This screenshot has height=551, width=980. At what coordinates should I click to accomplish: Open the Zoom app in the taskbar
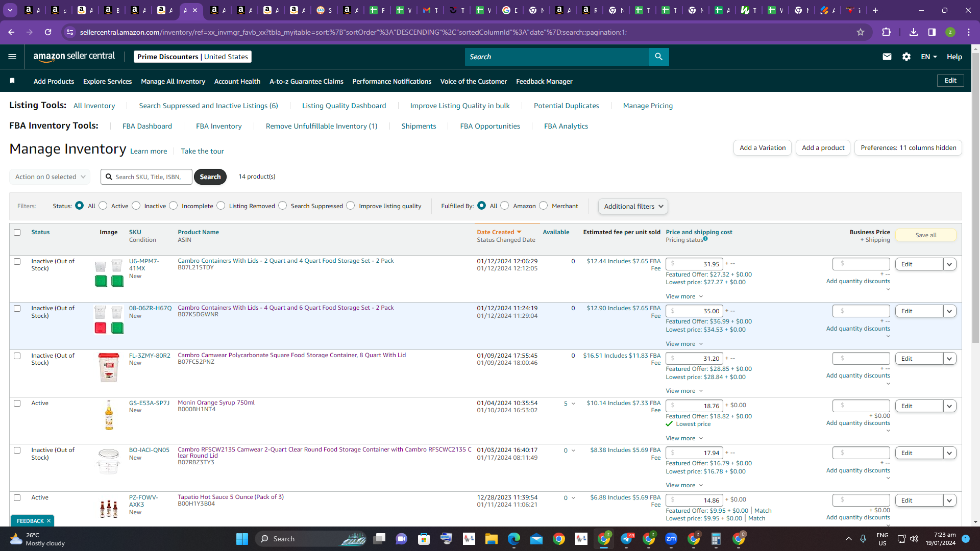[x=671, y=539]
